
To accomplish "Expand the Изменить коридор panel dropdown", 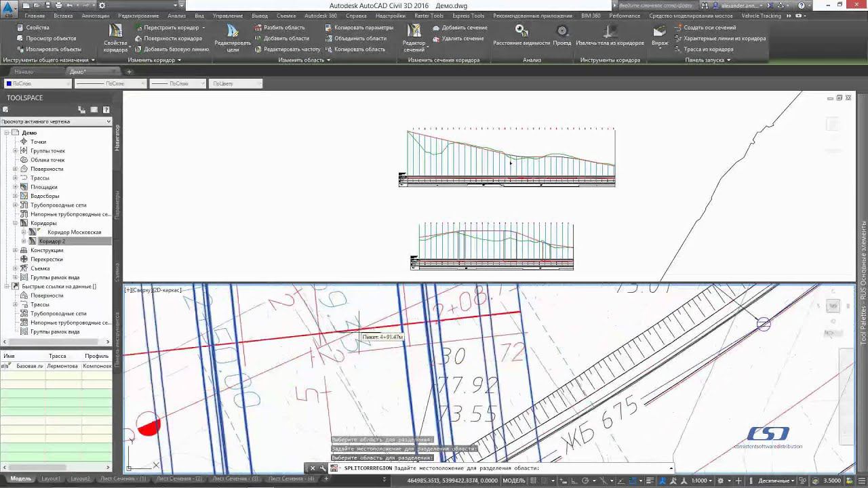I will 155,60.
